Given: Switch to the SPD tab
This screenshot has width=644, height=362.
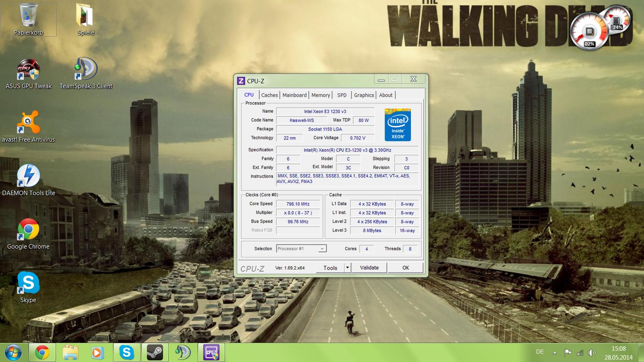Looking at the screenshot, I should coord(342,95).
